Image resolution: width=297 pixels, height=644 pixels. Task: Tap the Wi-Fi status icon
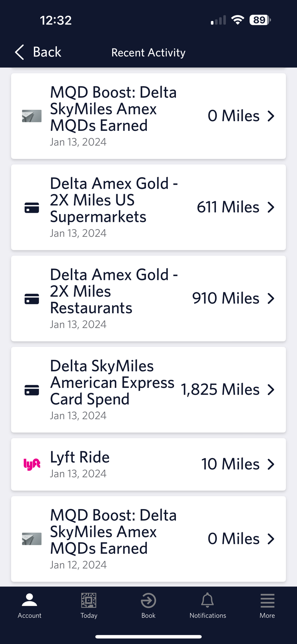coord(238,20)
